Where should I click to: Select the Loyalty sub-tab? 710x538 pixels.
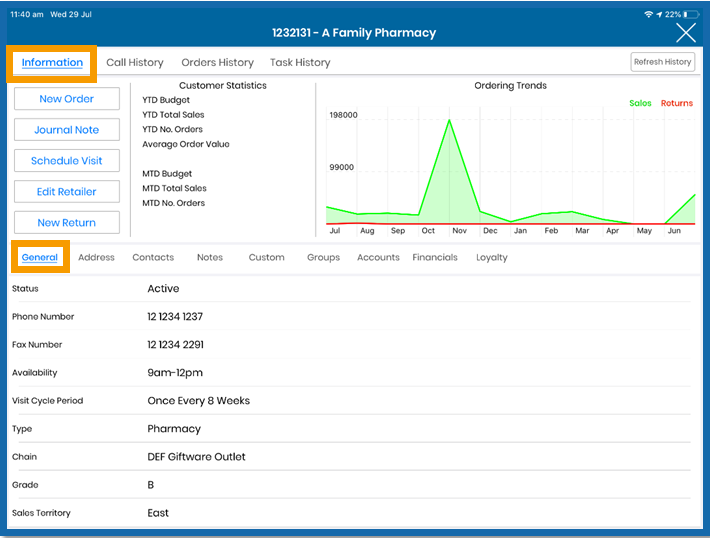(x=492, y=257)
